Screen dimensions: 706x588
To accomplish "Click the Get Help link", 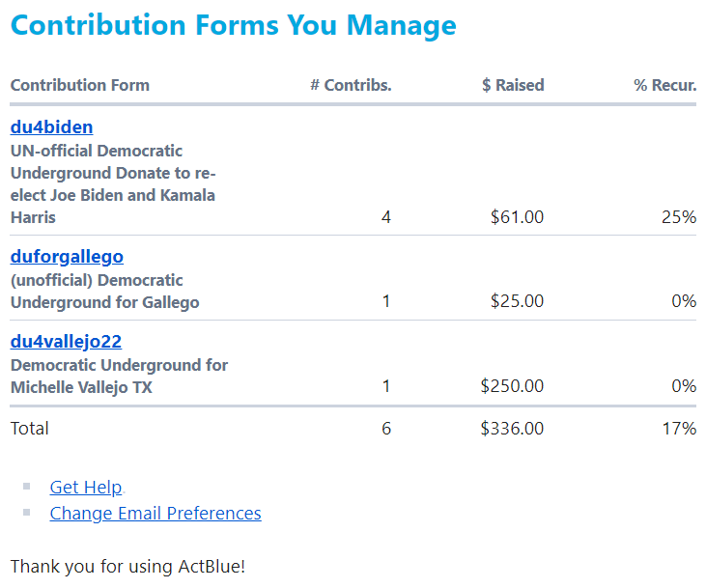I will tap(86, 488).
